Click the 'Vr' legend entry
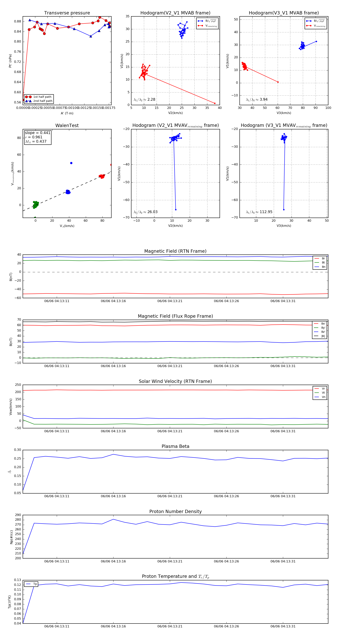 [320, 389]
